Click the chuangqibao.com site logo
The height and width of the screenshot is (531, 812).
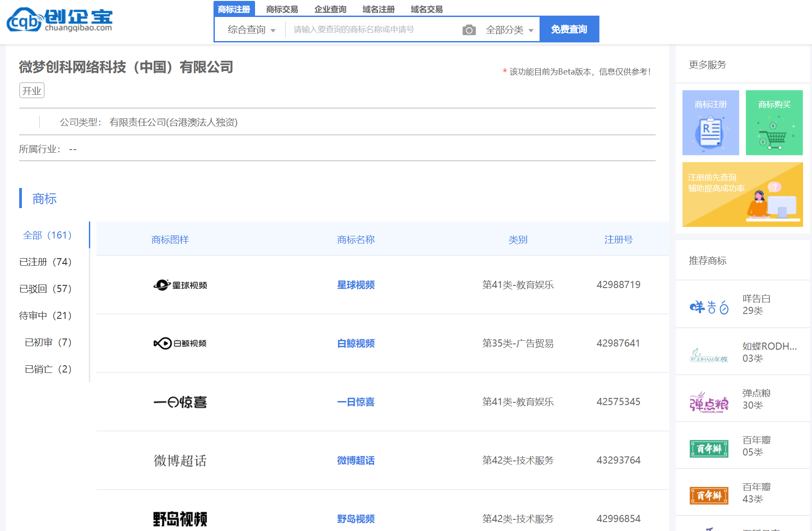pos(59,20)
